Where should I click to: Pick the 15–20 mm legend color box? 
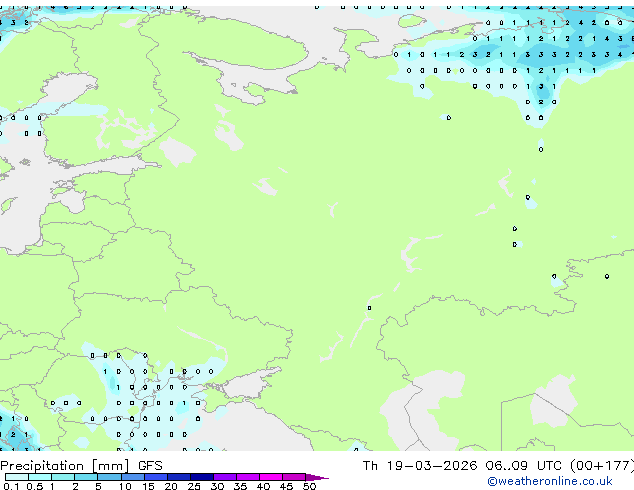pos(156,477)
